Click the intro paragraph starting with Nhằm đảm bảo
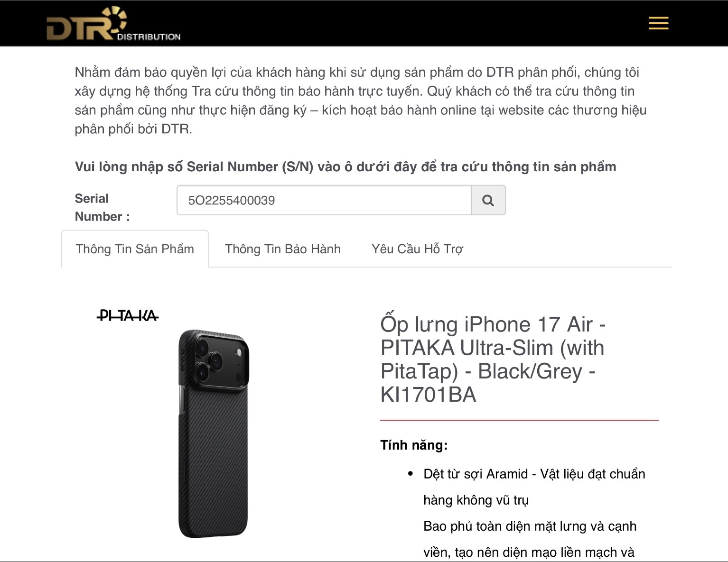The image size is (728, 562). pos(361,101)
